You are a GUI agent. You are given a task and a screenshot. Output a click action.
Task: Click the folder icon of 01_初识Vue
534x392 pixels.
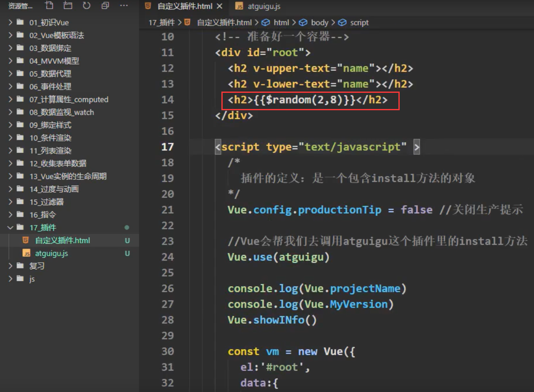click(20, 22)
